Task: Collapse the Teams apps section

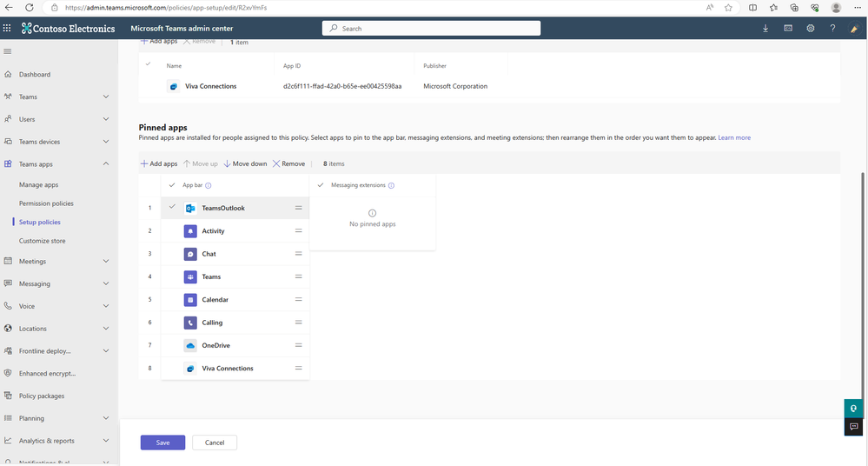Action: pyautogui.click(x=106, y=164)
